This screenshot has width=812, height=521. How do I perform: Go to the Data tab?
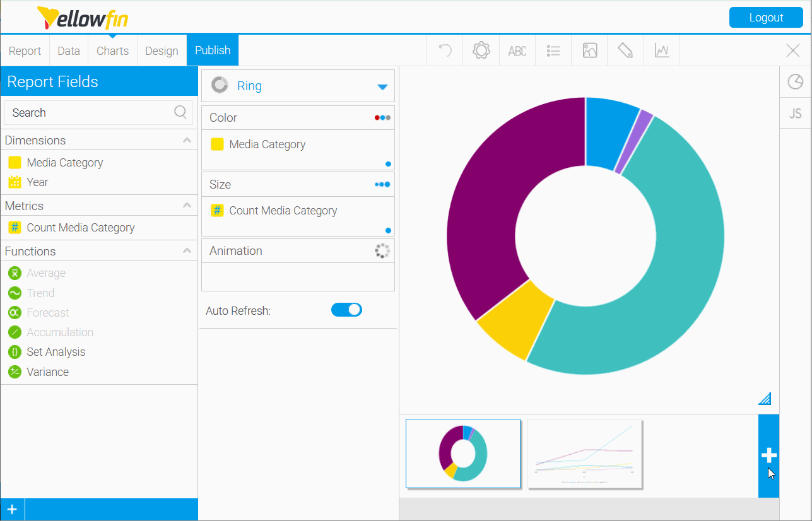(x=69, y=50)
